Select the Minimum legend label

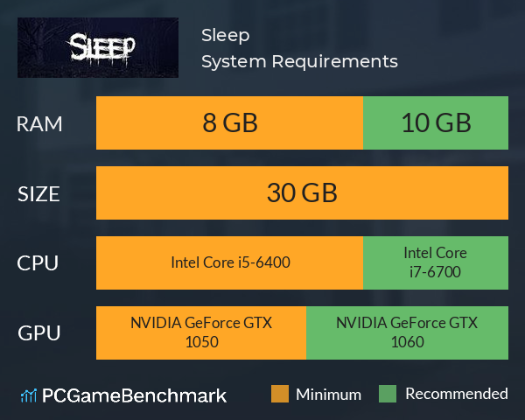[328, 395]
